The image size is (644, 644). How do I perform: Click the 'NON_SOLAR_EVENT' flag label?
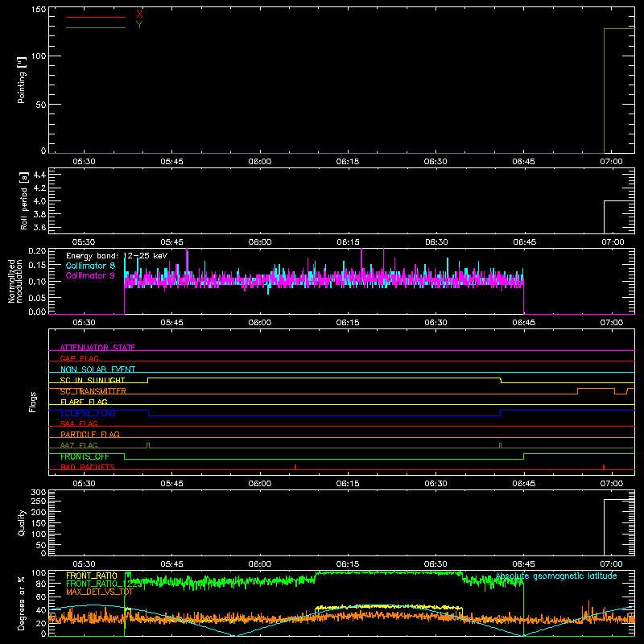(x=97, y=369)
